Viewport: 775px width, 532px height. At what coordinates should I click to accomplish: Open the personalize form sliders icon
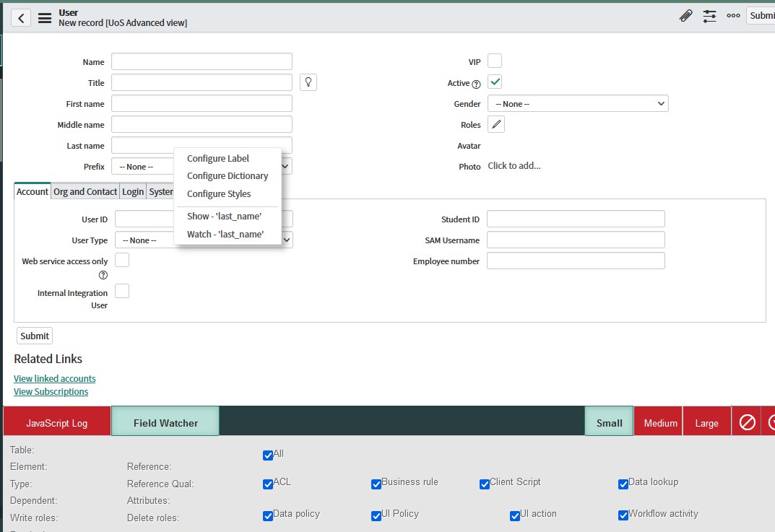709,15
